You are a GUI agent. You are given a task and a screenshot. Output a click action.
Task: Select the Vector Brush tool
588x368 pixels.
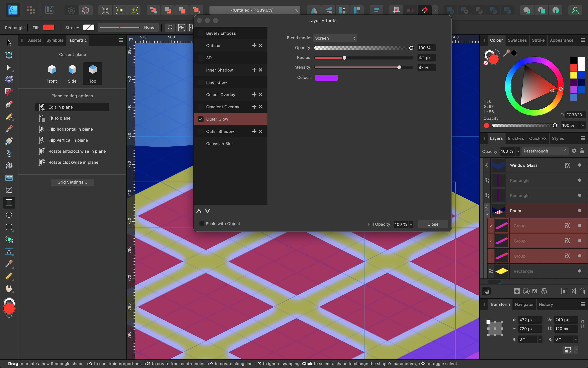tap(9, 129)
